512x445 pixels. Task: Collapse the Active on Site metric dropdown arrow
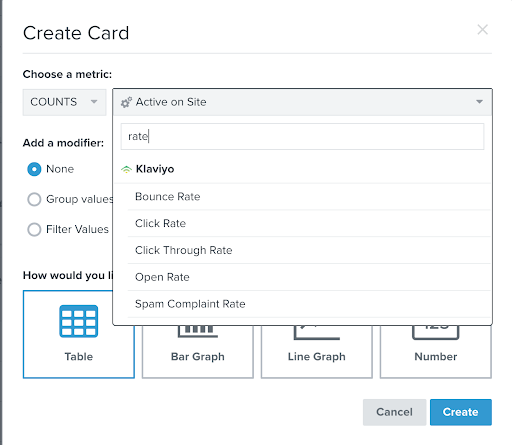(479, 102)
